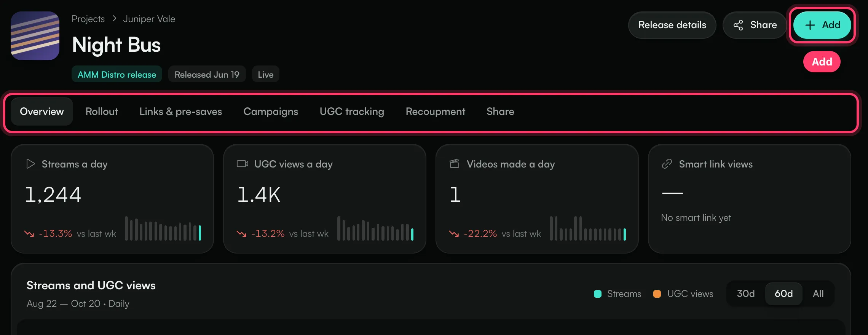The height and width of the screenshot is (335, 868).
Task: Click the Live status badge
Action: click(265, 74)
